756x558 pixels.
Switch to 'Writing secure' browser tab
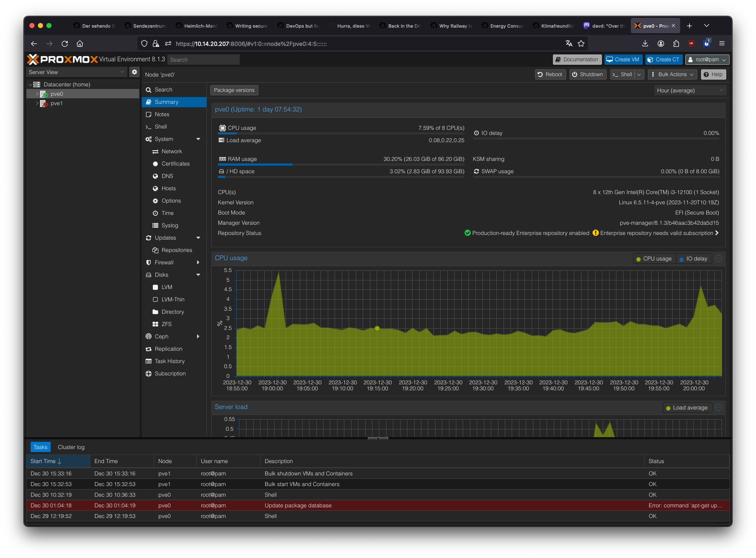(x=248, y=26)
